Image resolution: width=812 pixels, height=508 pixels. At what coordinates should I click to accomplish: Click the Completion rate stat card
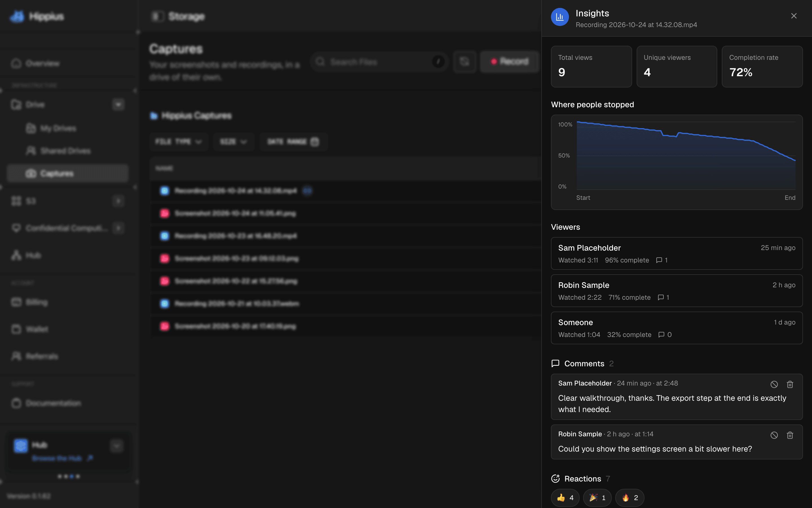tap(762, 67)
